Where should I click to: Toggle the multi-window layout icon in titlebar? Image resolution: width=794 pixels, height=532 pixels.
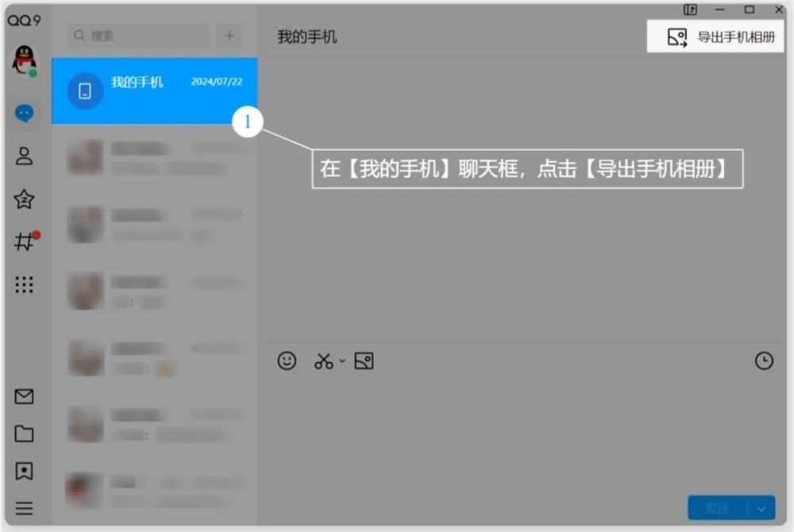[690, 10]
